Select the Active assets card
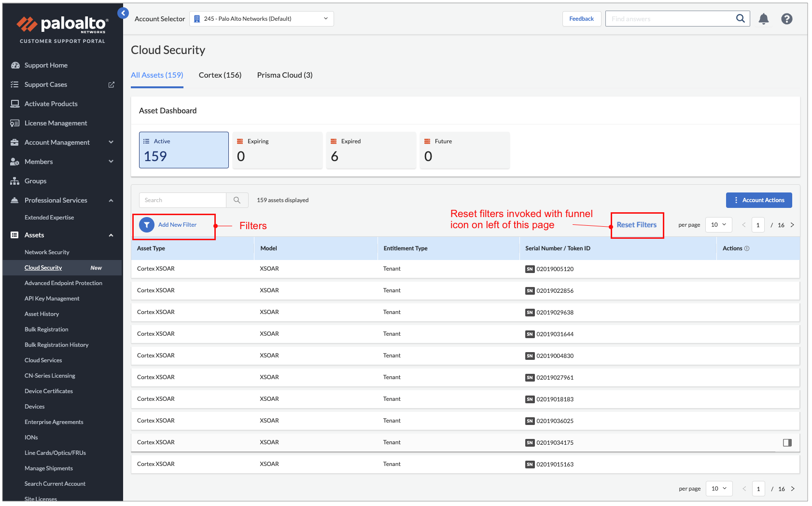Screen dimensions: 812x506 pyautogui.click(x=183, y=150)
